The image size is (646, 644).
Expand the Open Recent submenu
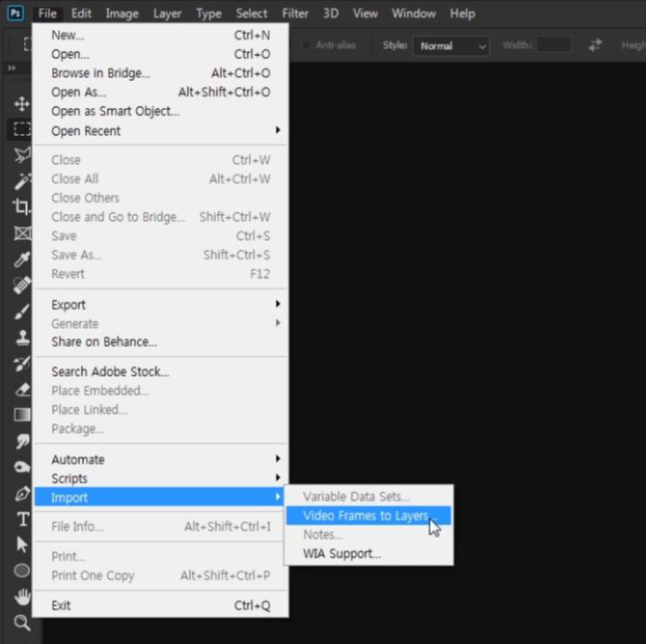point(161,131)
